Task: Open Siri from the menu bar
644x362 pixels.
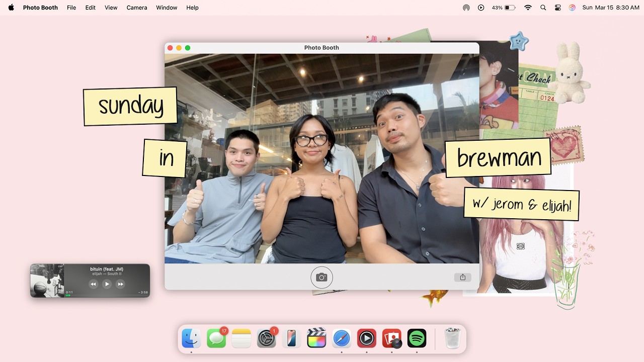Action: point(572,8)
